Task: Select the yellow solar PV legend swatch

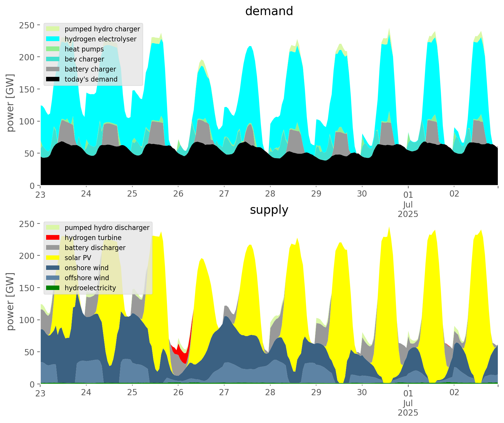Action: click(x=53, y=258)
